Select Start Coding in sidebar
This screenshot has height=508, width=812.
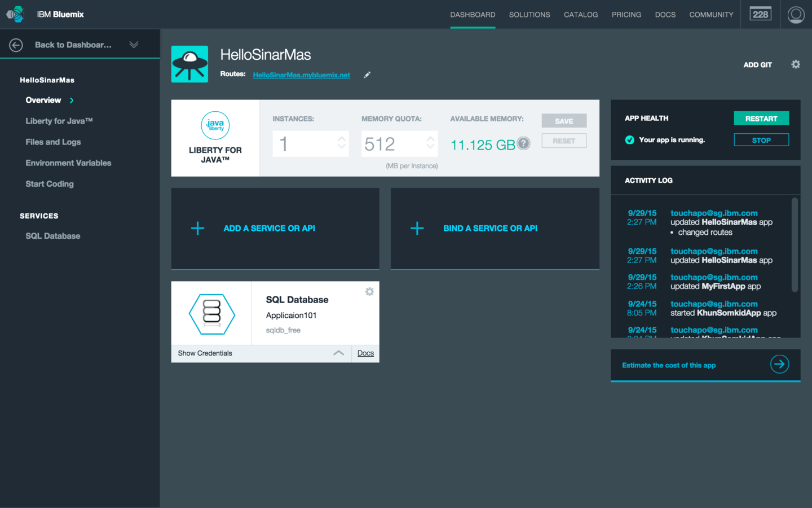click(50, 183)
